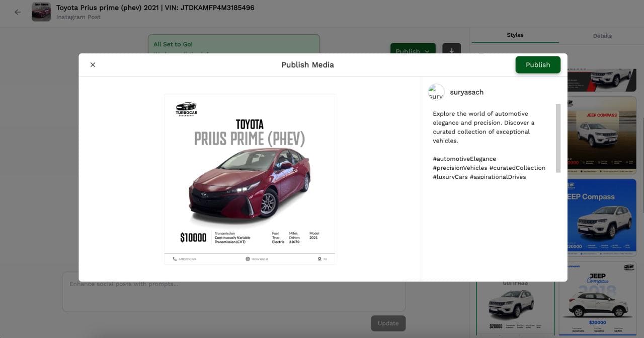Click the download icon beside the Publish dropdown
644x338 pixels.
click(x=451, y=51)
